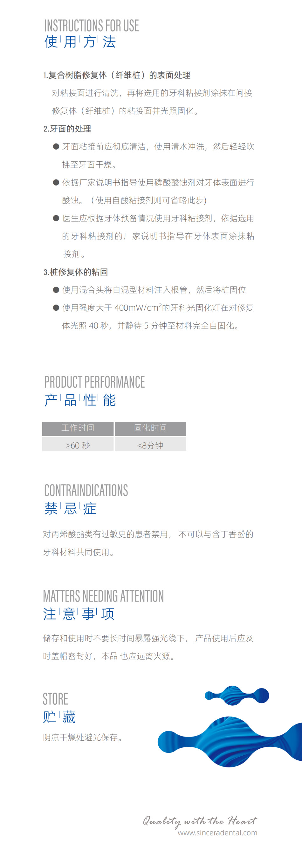Click the PRODUCT PERFORMANCE heading
The image size is (302, 868).
coord(95,382)
